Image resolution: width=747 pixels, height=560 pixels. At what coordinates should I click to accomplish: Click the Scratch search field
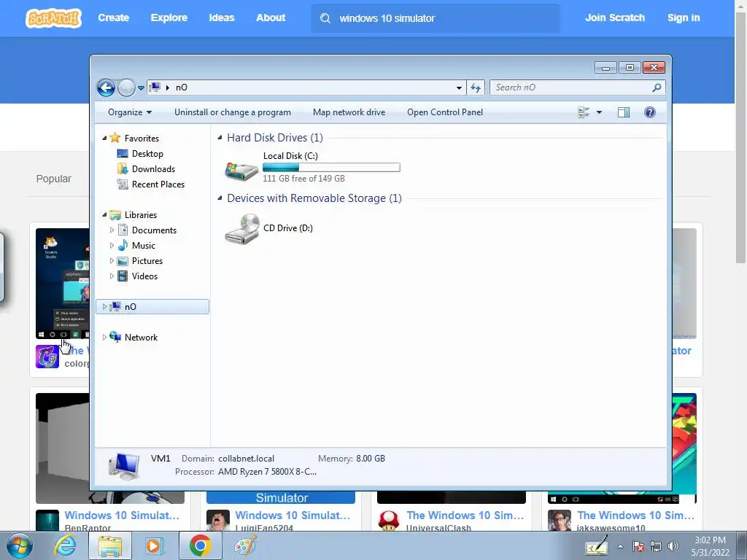tap(436, 18)
